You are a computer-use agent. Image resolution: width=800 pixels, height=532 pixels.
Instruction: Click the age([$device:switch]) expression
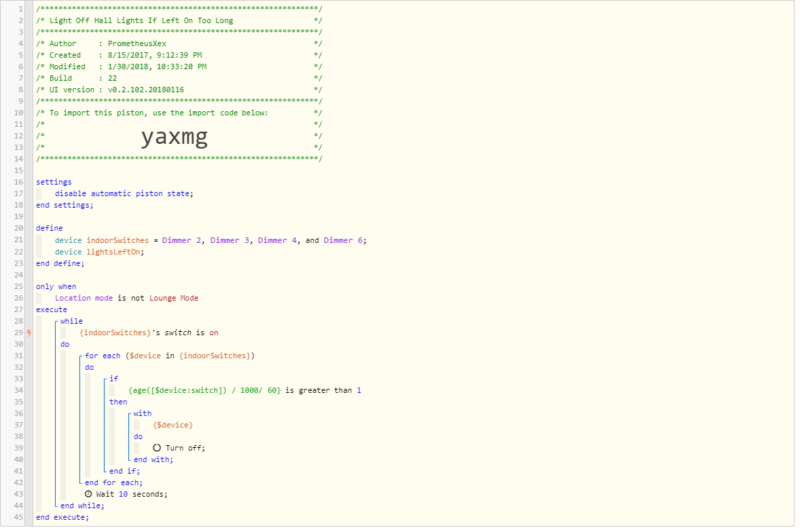tap(204, 391)
